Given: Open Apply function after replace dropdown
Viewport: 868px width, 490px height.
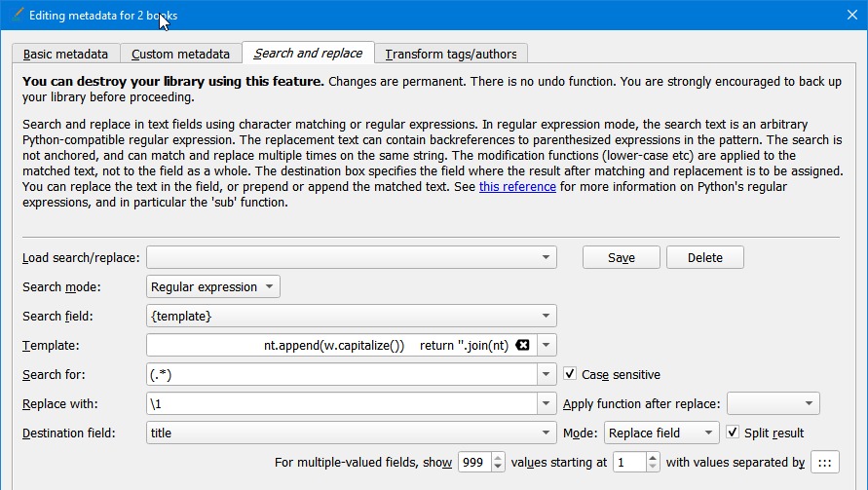Looking at the screenshot, I should point(773,403).
